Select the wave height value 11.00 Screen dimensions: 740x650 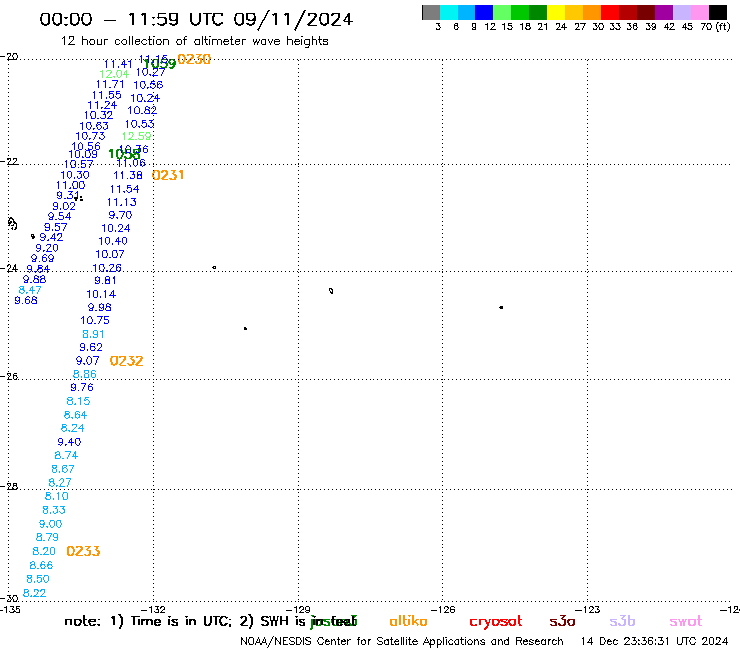(71, 186)
